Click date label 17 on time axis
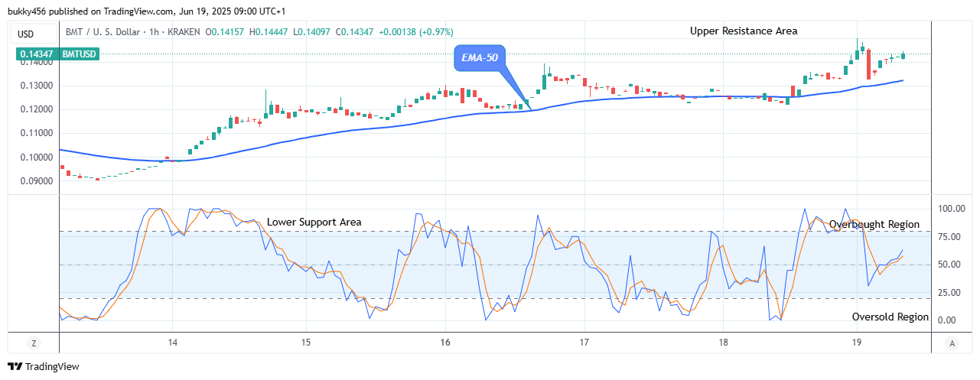Screen dimensions: 980x380 (584, 343)
